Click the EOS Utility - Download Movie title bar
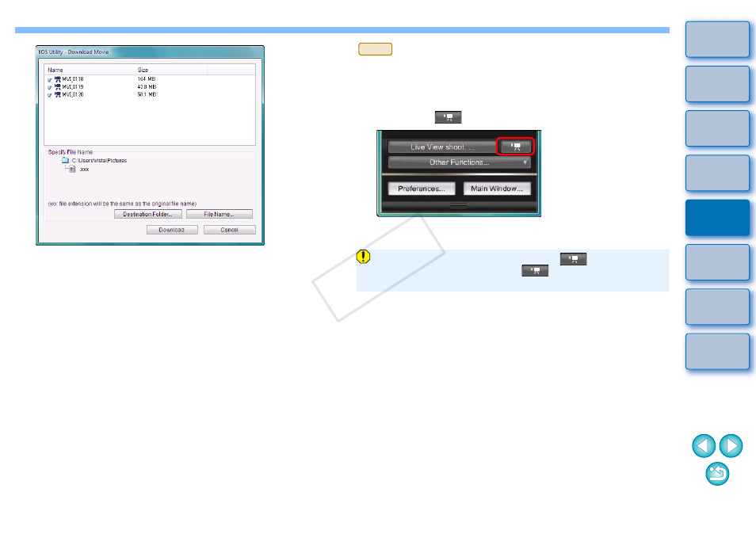 [150, 51]
